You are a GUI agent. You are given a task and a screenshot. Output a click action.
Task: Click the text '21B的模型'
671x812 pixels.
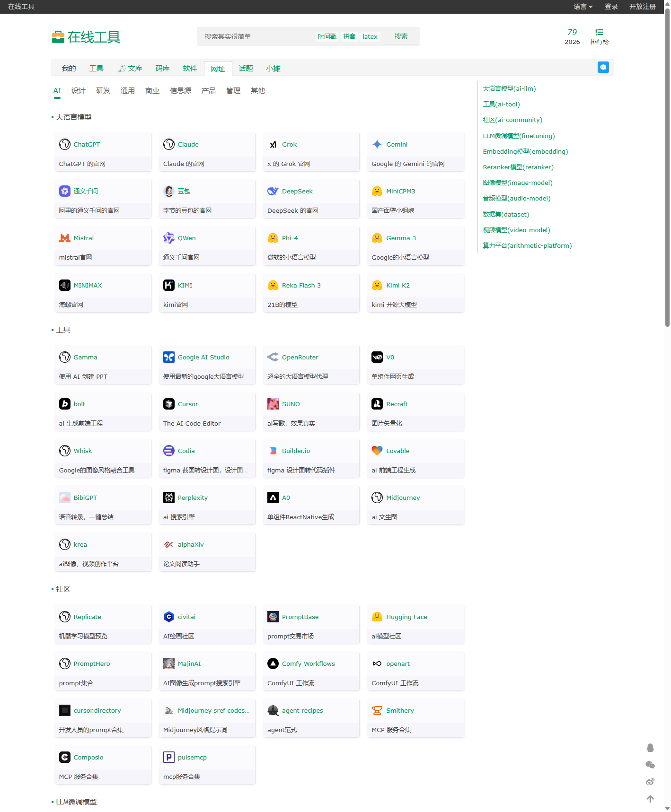(x=283, y=305)
